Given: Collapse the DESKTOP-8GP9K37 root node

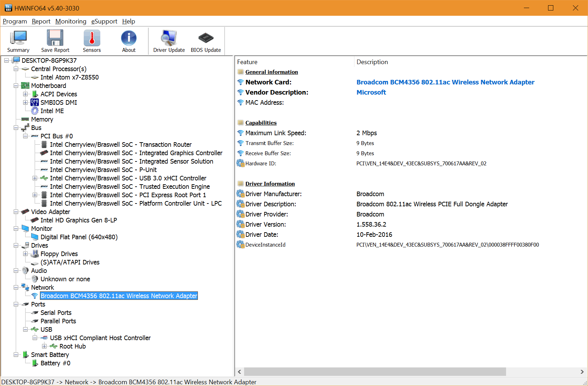Looking at the screenshot, I should (7, 60).
